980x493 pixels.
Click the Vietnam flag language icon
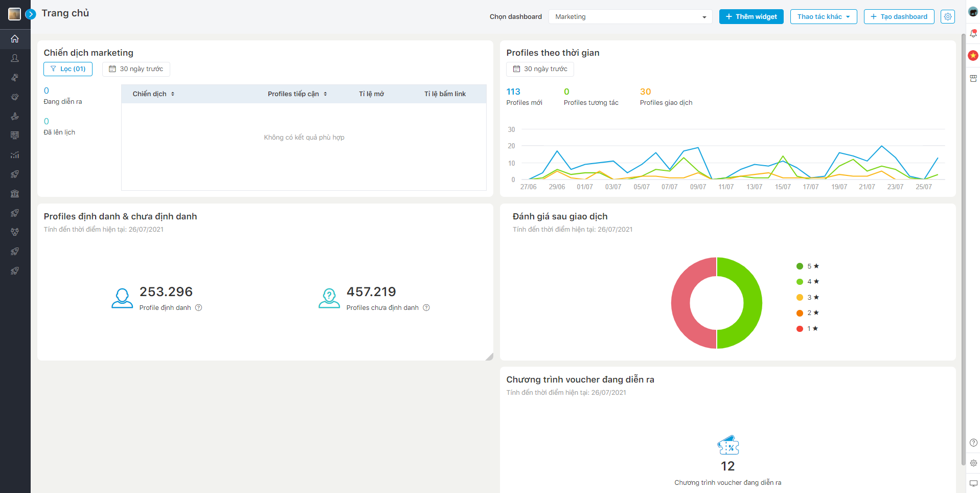click(x=973, y=55)
